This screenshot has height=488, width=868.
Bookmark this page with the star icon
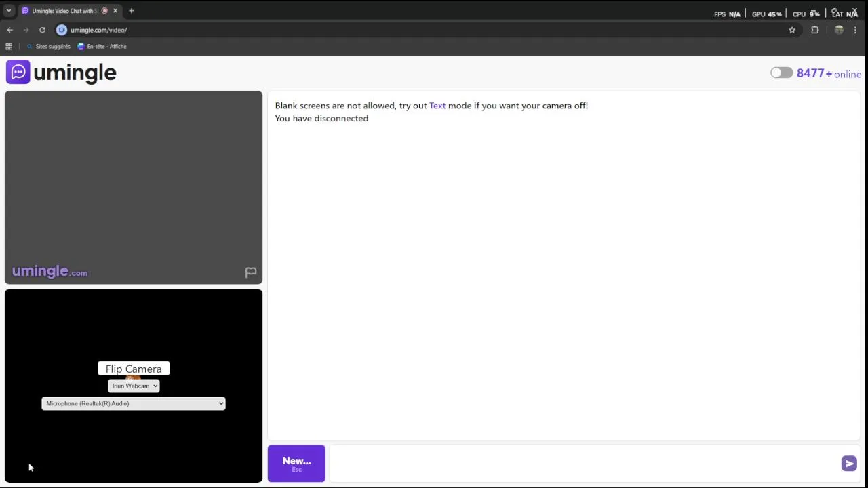(792, 30)
